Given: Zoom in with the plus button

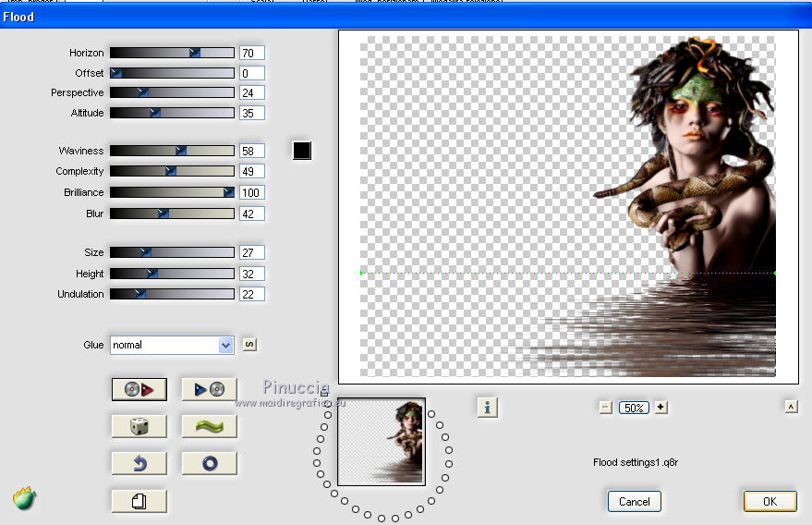Looking at the screenshot, I should click(661, 408).
